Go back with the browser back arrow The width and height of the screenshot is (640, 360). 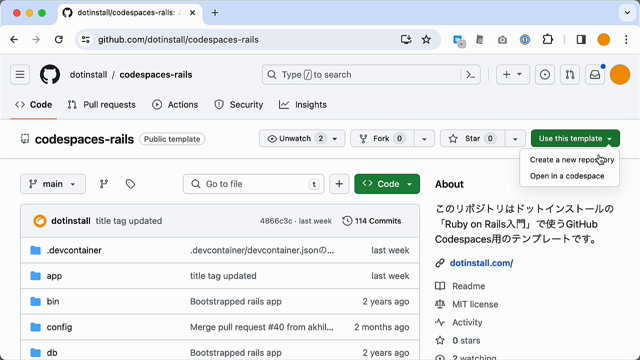[x=14, y=40]
